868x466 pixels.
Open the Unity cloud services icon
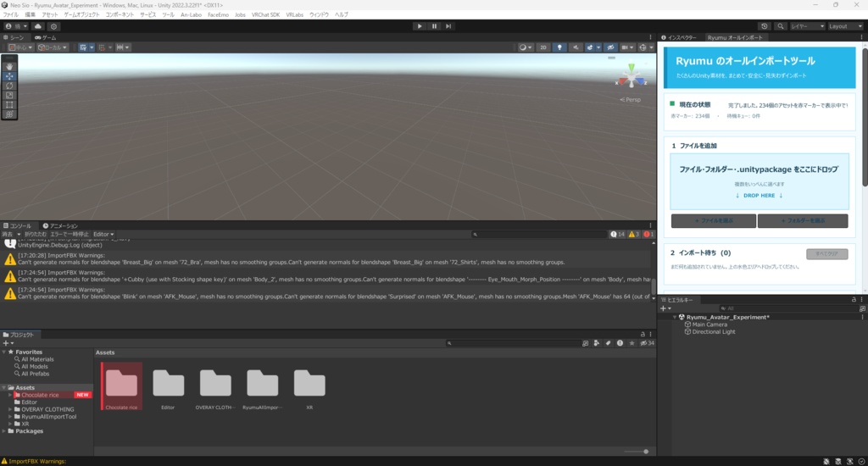pyautogui.click(x=37, y=26)
